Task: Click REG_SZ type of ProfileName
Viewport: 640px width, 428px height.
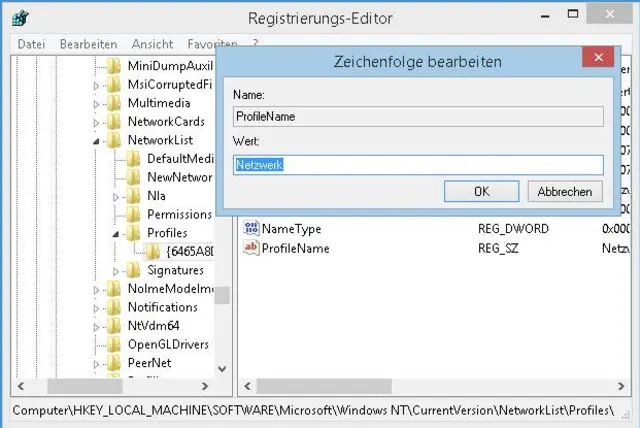Action: (498, 248)
